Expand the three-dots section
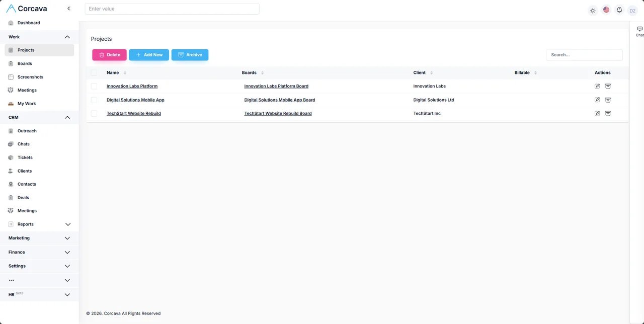 pyautogui.click(x=67, y=280)
